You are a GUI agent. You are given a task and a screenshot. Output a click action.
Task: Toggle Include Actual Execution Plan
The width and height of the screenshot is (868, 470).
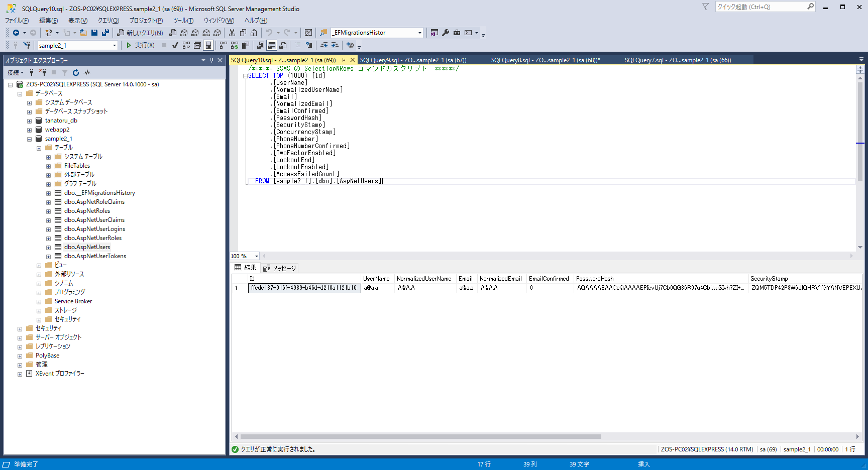(x=224, y=45)
